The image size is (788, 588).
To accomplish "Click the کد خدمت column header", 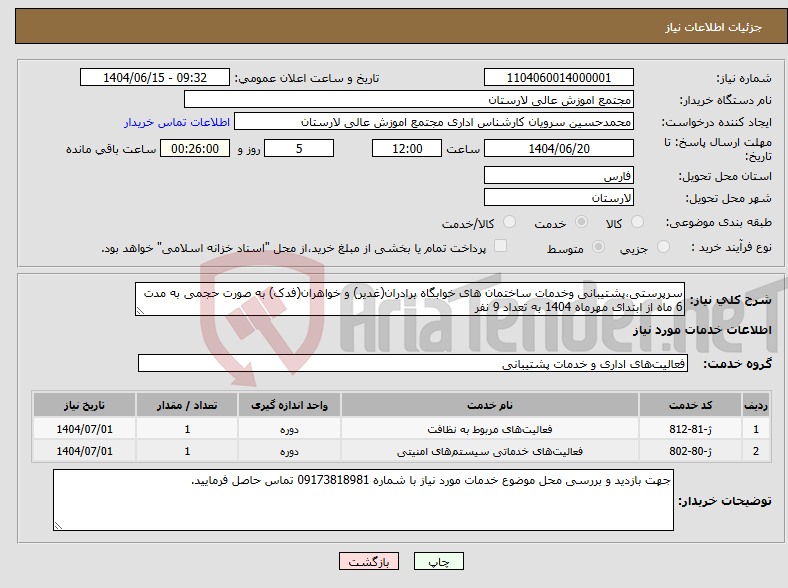I will click(691, 405).
